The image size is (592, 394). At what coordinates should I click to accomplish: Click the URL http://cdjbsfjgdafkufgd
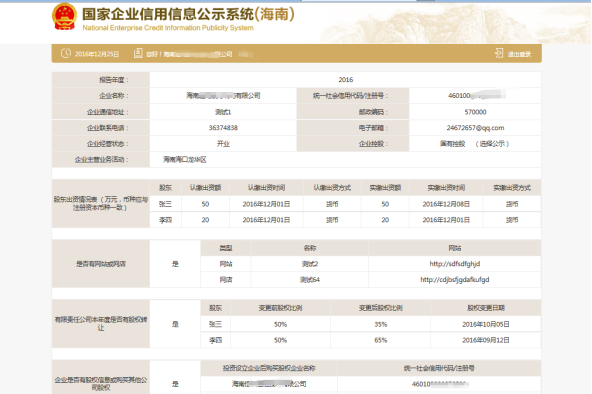click(x=455, y=280)
